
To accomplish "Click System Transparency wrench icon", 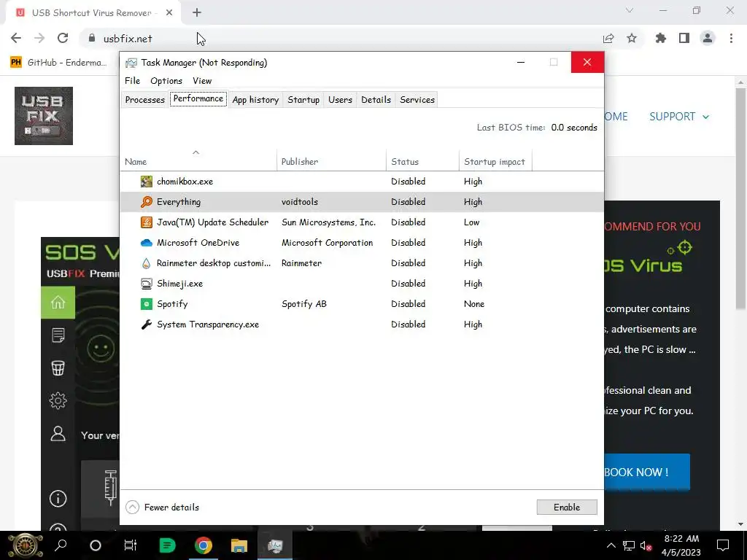I will [x=146, y=324].
